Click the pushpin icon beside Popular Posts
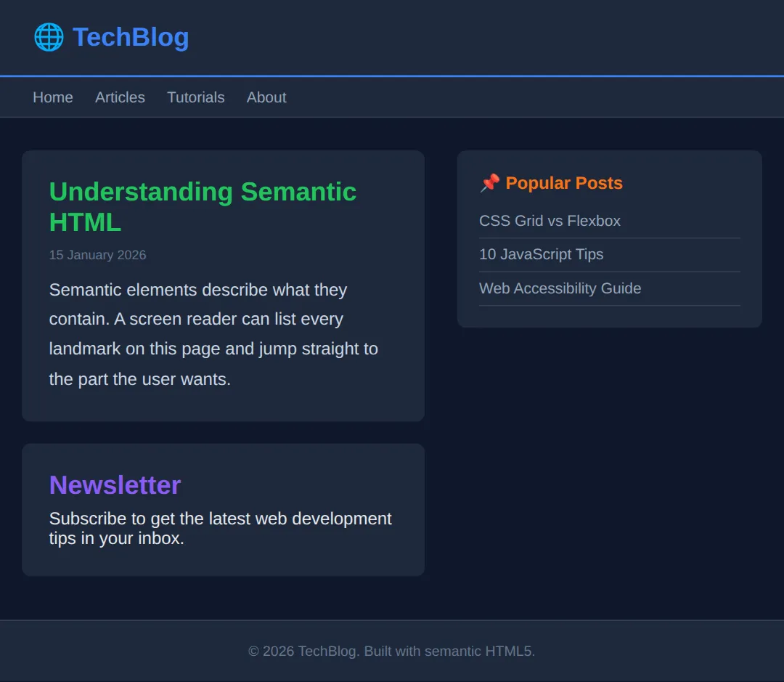Screen dimensions: 784x682 489,182
